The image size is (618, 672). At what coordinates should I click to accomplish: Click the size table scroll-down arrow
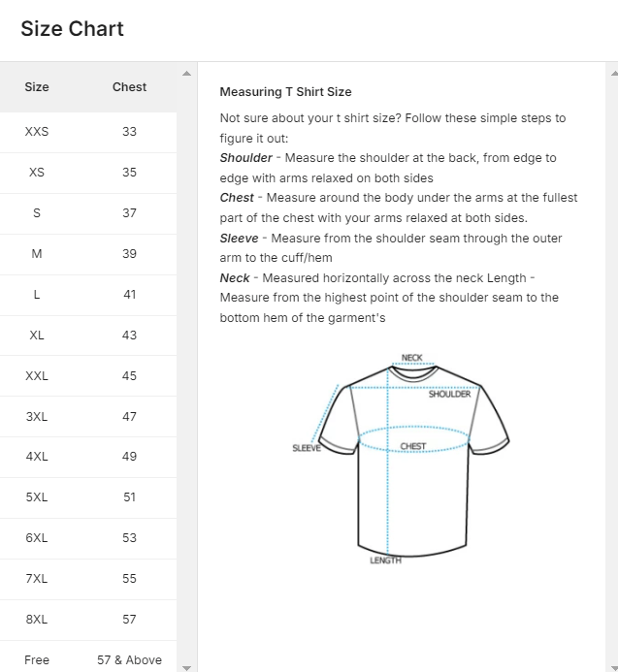point(186,665)
